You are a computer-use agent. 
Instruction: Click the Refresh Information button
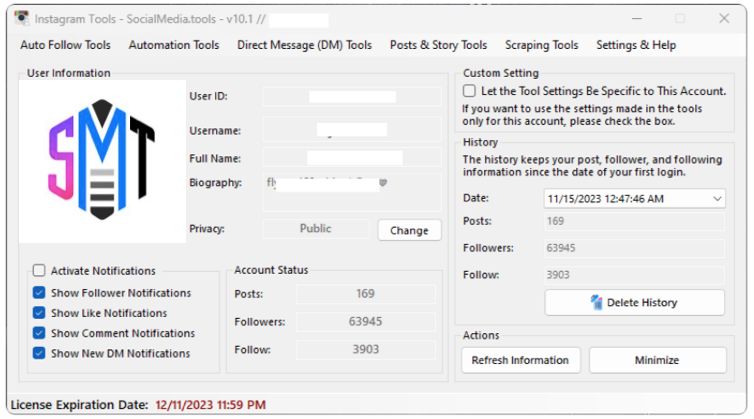pyautogui.click(x=520, y=360)
